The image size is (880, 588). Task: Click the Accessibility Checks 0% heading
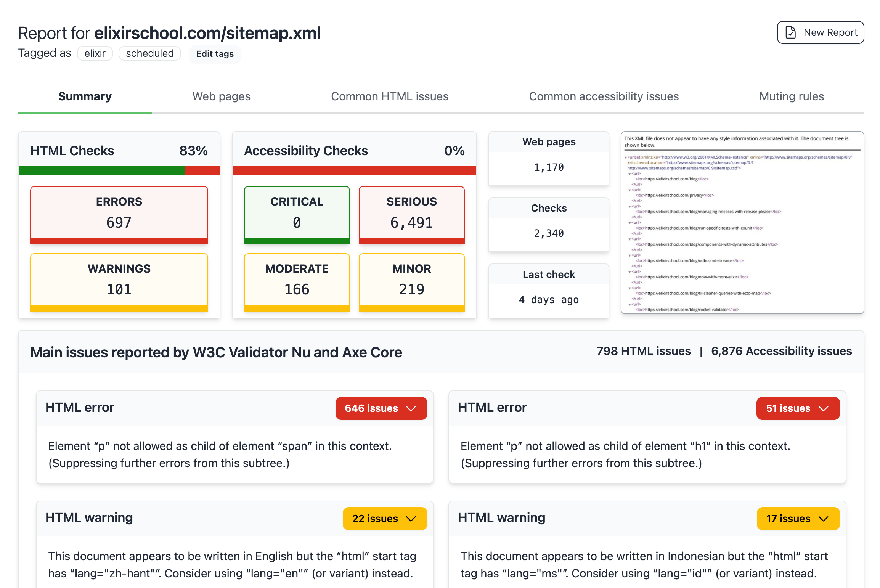click(x=354, y=151)
